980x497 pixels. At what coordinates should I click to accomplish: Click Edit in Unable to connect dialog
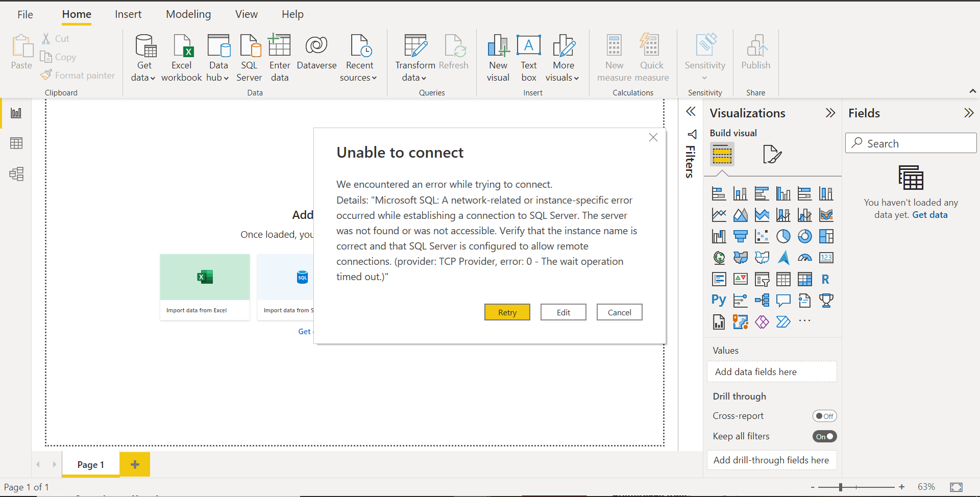tap(563, 312)
